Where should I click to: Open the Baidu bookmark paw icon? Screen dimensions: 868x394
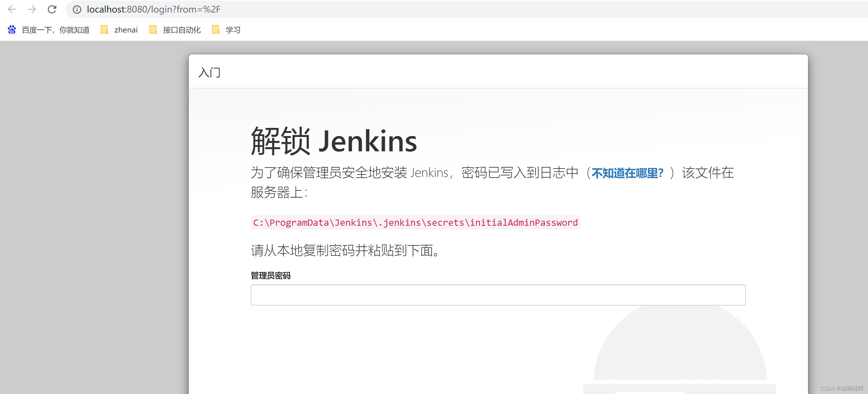(x=12, y=30)
